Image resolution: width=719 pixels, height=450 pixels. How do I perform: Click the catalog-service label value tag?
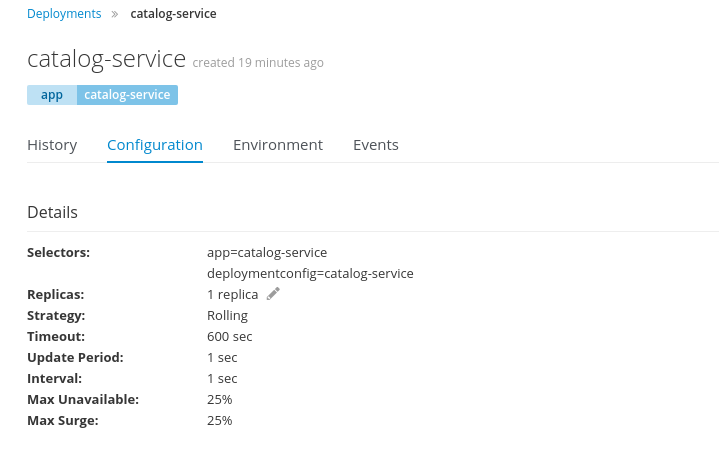point(127,95)
